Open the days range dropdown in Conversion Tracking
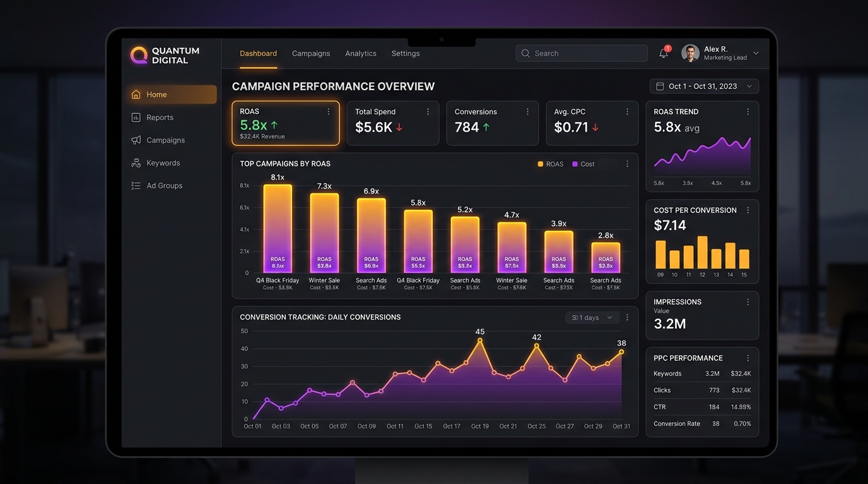 click(x=592, y=318)
